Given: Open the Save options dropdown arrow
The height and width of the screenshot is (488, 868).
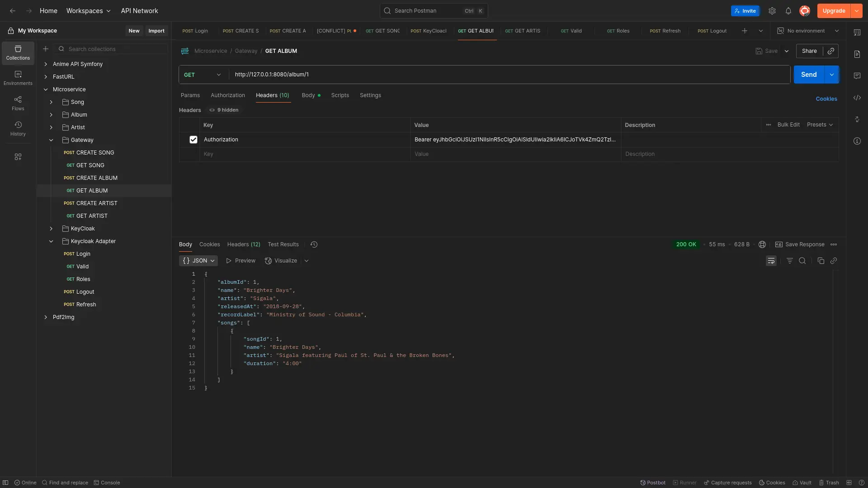Looking at the screenshot, I should point(787,51).
